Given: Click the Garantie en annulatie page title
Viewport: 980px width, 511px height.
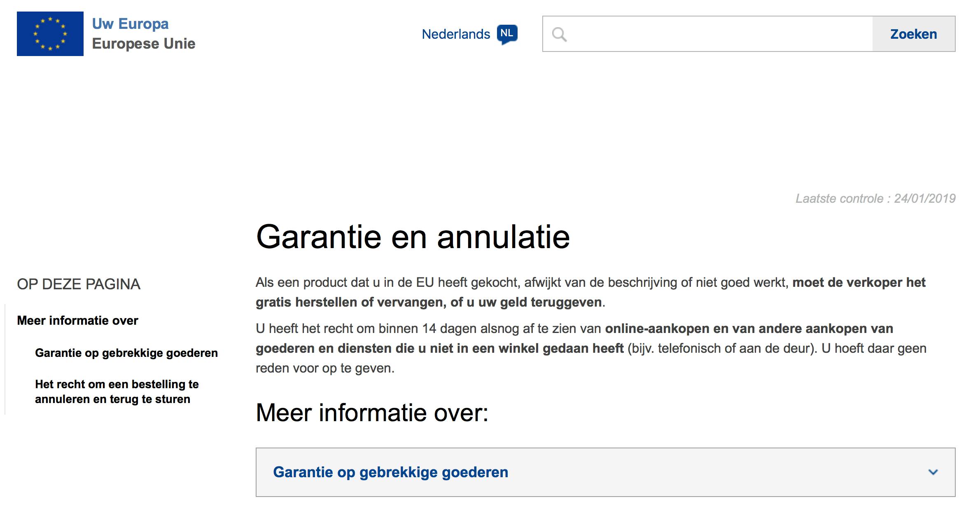Looking at the screenshot, I should click(413, 237).
